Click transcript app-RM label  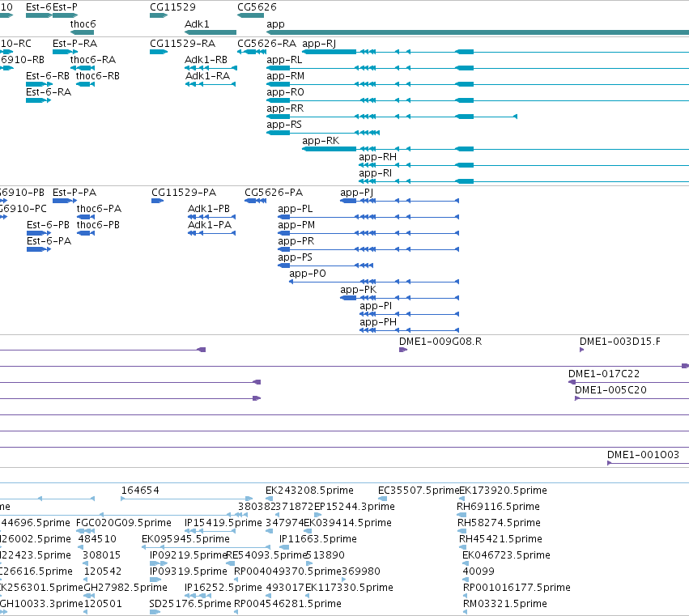285,76
